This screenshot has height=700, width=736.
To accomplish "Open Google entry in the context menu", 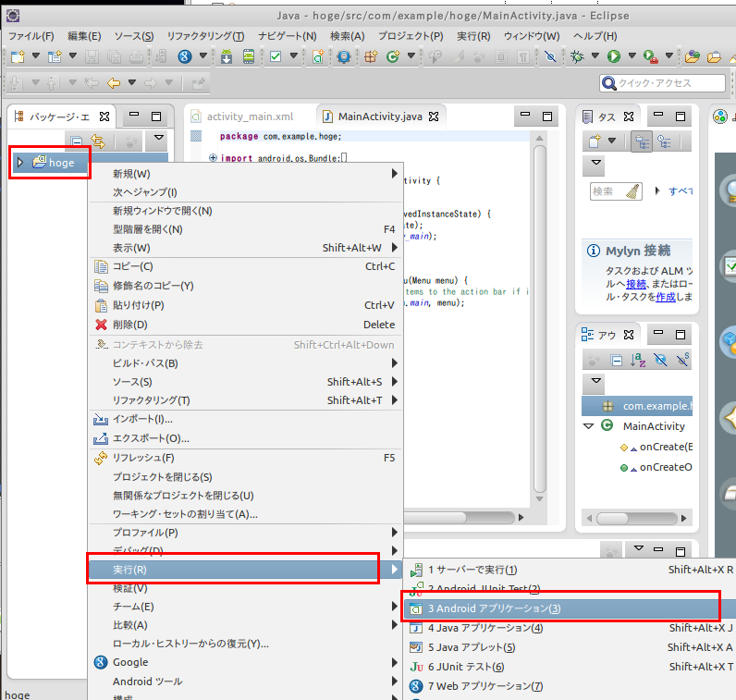I will click(x=246, y=662).
